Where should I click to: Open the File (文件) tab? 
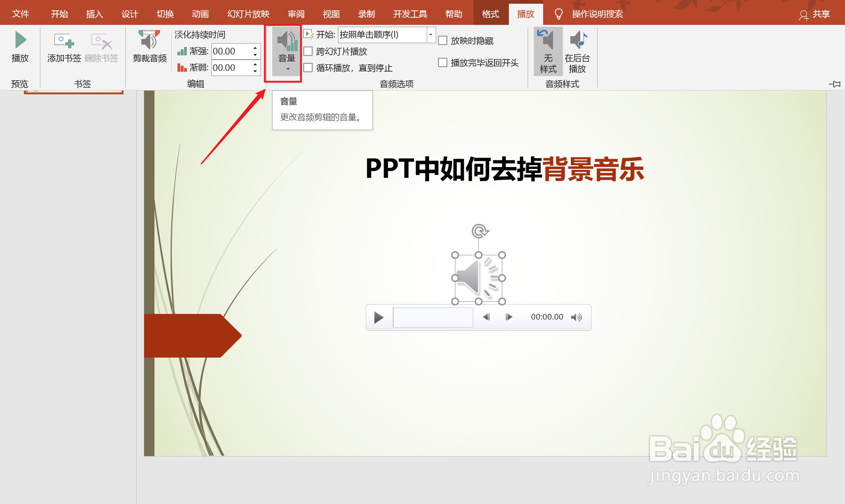21,14
